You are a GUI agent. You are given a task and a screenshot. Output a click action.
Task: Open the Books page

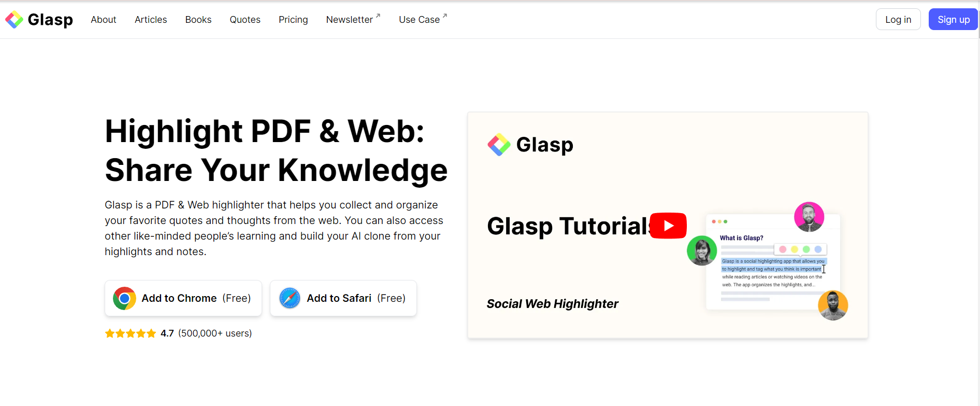[x=198, y=20]
